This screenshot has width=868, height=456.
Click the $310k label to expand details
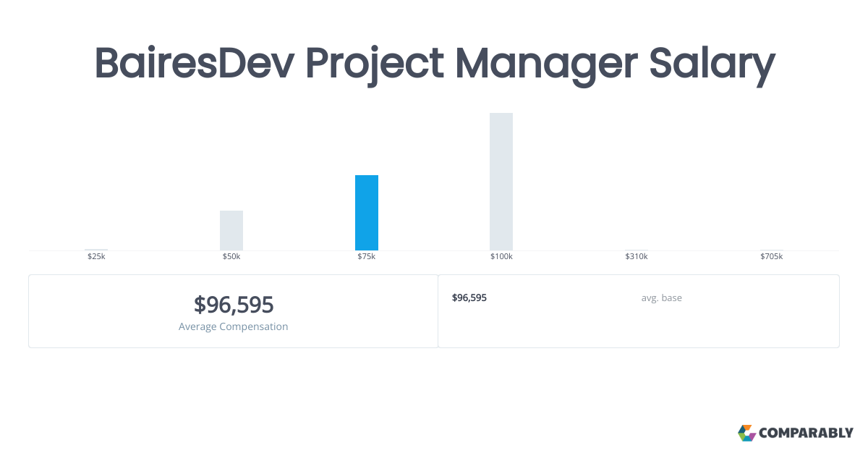pos(637,256)
